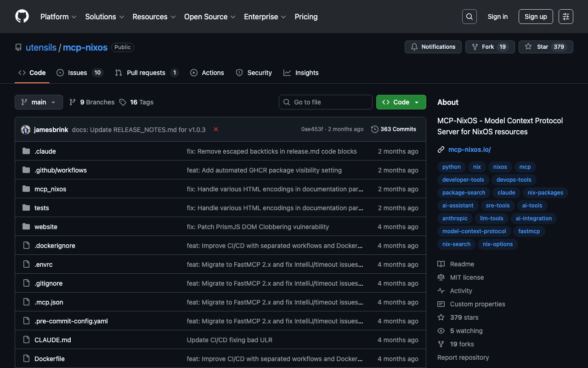Image resolution: width=588 pixels, height=368 pixels.
Task: Expand the Platform navigation menu
Action: click(x=58, y=17)
